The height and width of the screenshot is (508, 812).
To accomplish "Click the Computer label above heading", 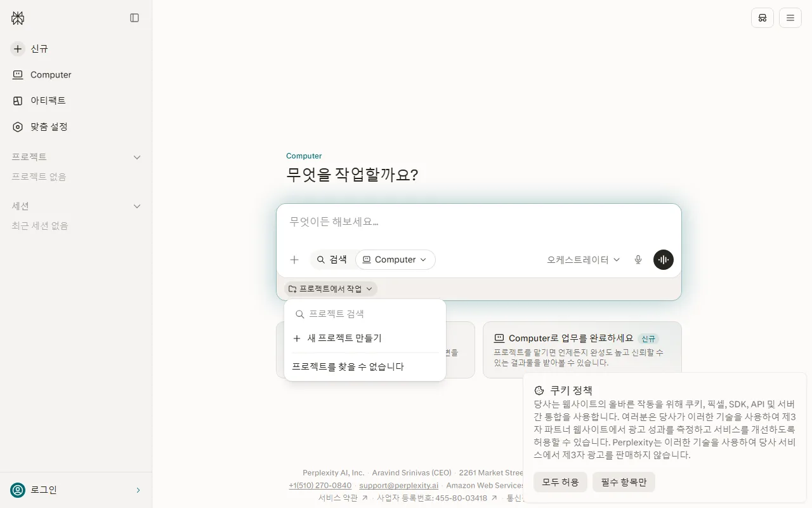I will point(304,156).
